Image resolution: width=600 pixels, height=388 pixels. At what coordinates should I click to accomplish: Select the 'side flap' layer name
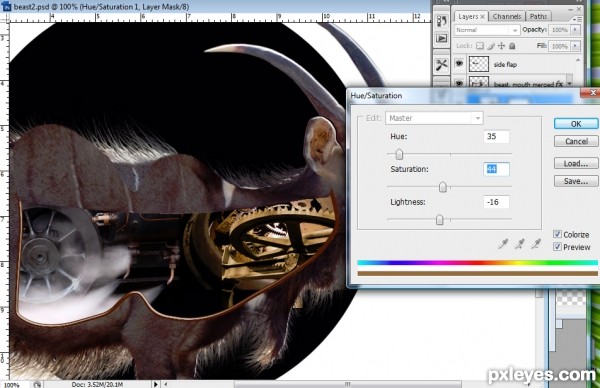505,64
